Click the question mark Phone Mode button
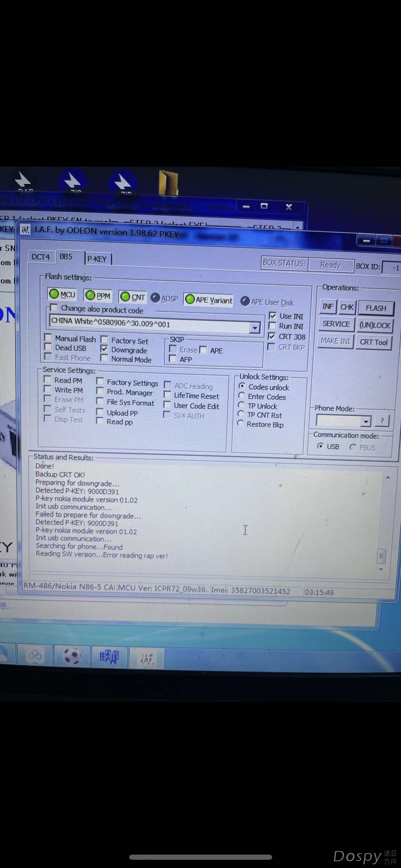Viewport: 401px width, 868px height. click(382, 421)
